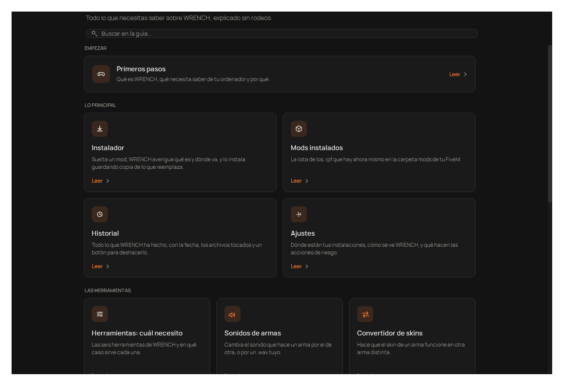Viewport: 570px width, 392px height.
Task: Select the "Instalador" card title
Action: [x=108, y=148]
